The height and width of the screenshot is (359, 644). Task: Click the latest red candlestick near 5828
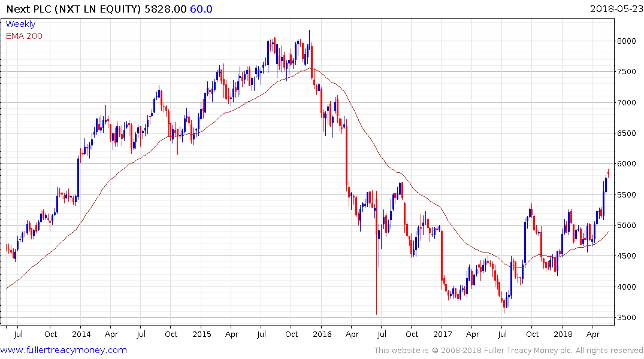[x=608, y=173]
